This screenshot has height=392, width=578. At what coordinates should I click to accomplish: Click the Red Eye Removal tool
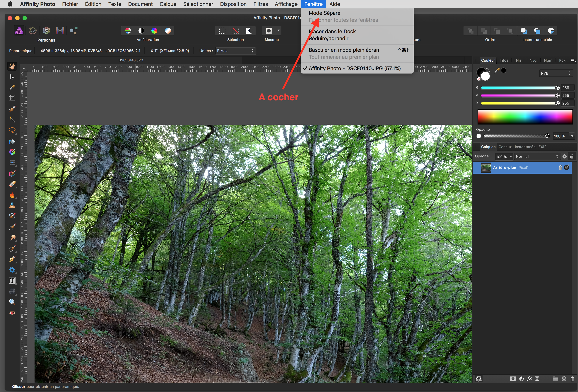pos(12,313)
